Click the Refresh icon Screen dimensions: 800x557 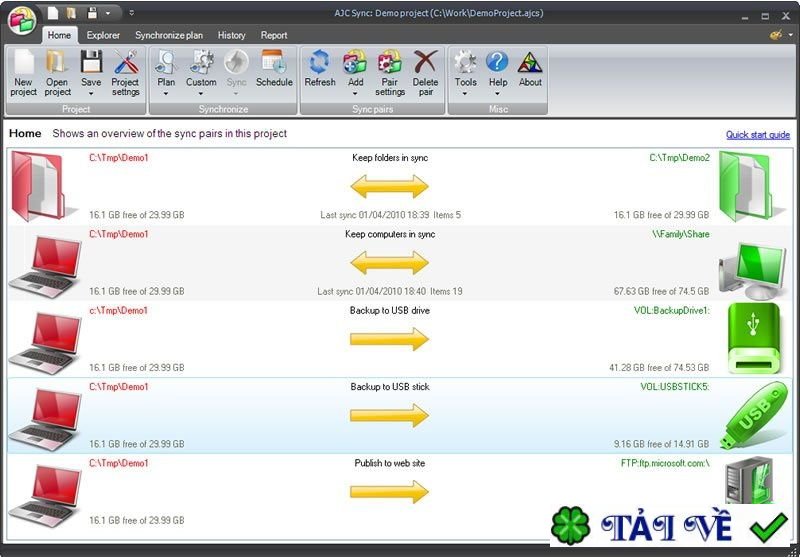(x=320, y=62)
